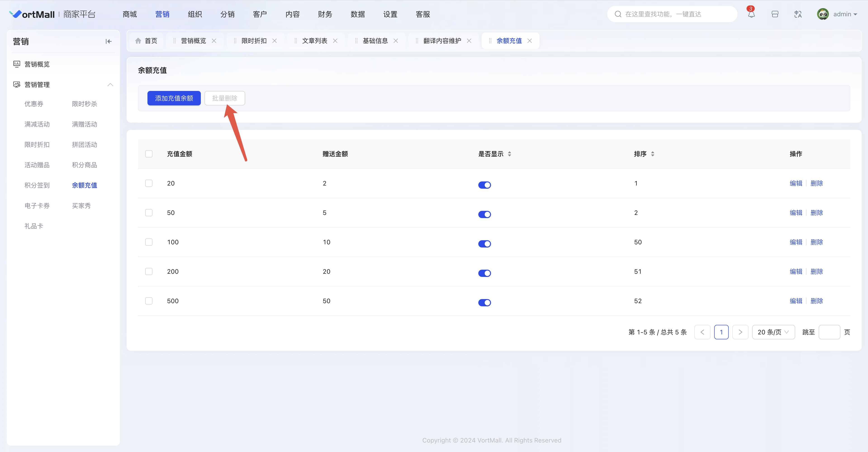Collapse the 营销 sidebar panel
The image size is (868, 452).
(x=109, y=41)
